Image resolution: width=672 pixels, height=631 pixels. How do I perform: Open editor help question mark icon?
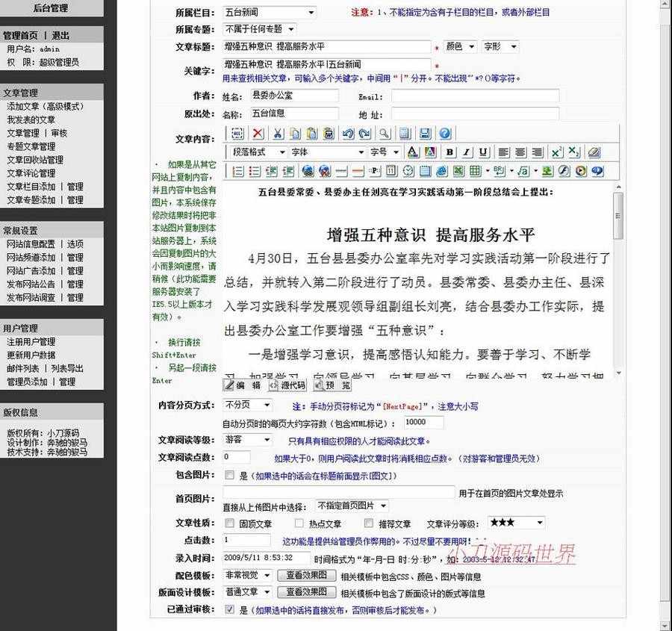coord(445,134)
